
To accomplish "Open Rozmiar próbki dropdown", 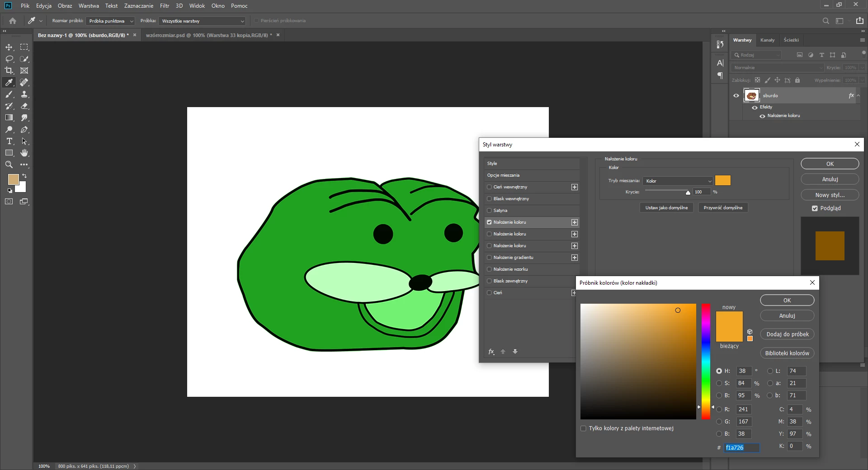I will pos(111,21).
